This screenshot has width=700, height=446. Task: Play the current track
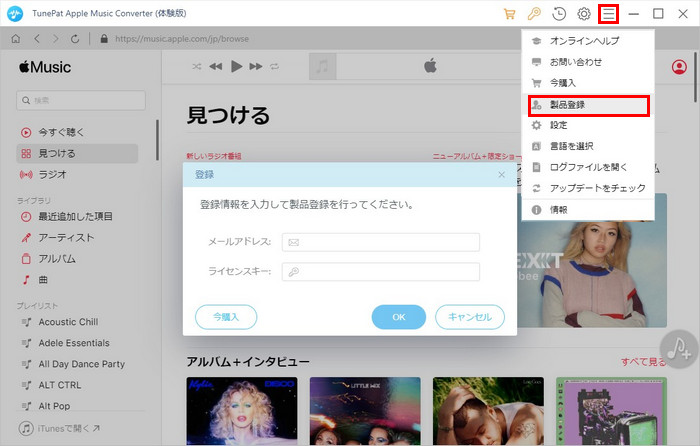click(x=236, y=67)
